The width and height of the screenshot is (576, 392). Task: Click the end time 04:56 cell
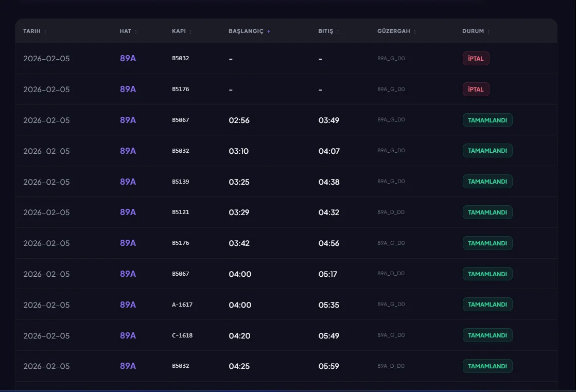pyautogui.click(x=329, y=243)
